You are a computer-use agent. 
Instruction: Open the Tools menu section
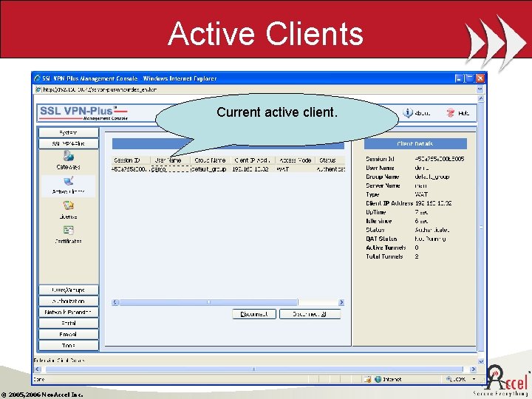(69, 345)
